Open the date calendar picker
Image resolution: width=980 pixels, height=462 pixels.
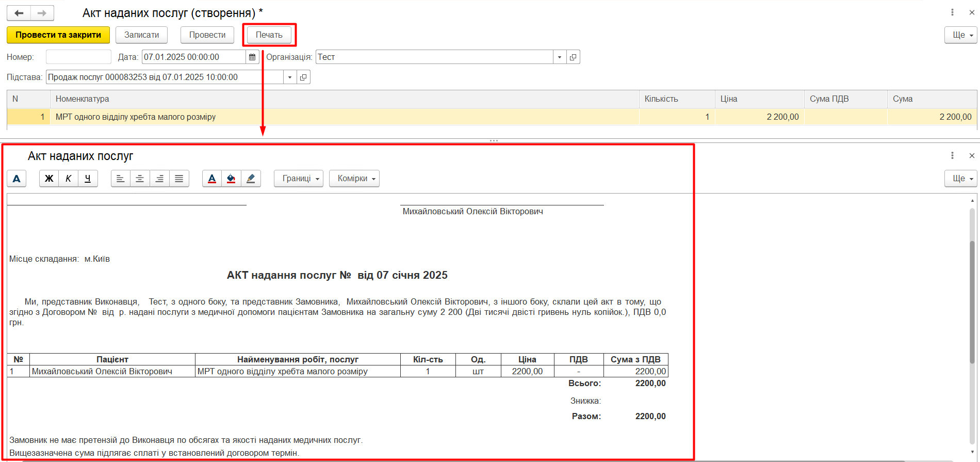pyautogui.click(x=252, y=57)
